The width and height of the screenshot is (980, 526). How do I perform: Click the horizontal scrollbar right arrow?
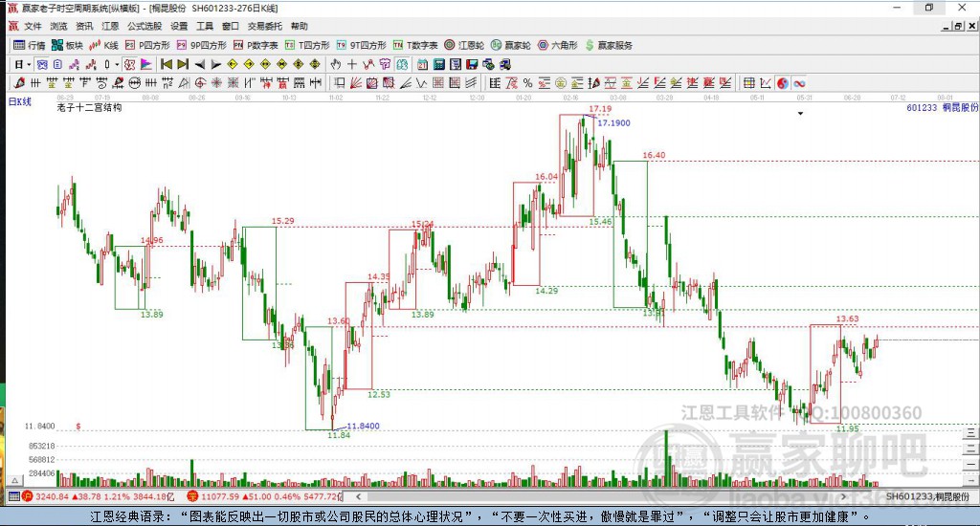click(843, 496)
